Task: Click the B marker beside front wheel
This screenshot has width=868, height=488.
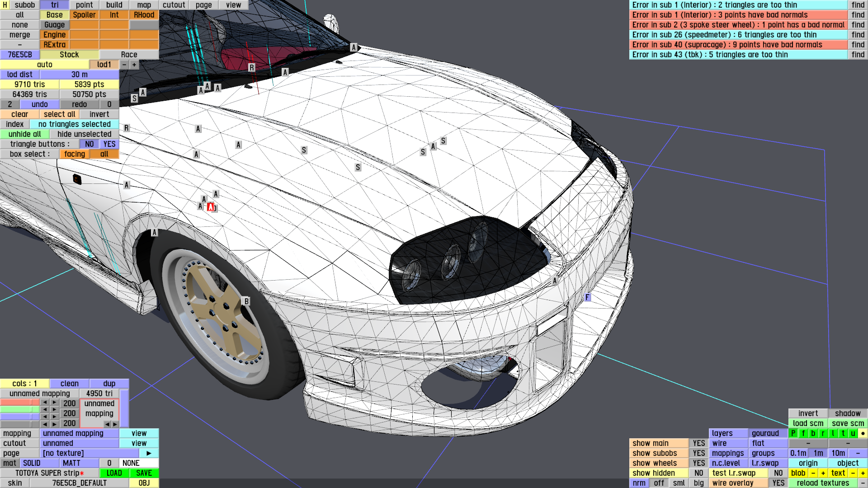Action: coord(246,301)
